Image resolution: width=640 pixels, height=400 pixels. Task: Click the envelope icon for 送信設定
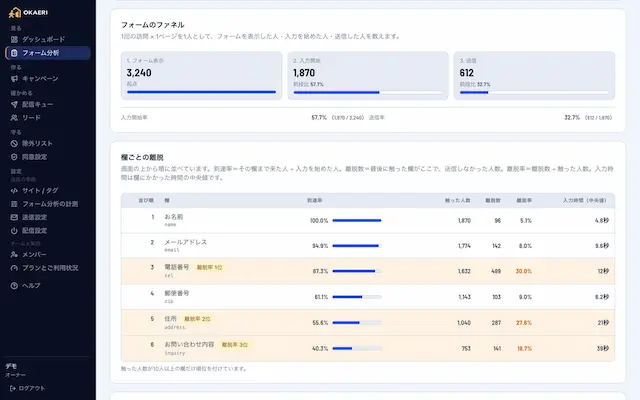pyautogui.click(x=14, y=218)
